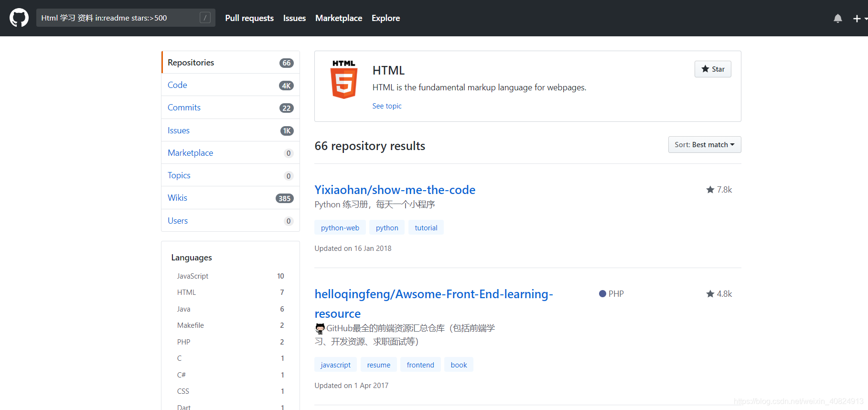
Task: Click the octocat emoji in repo description
Action: tap(320, 328)
